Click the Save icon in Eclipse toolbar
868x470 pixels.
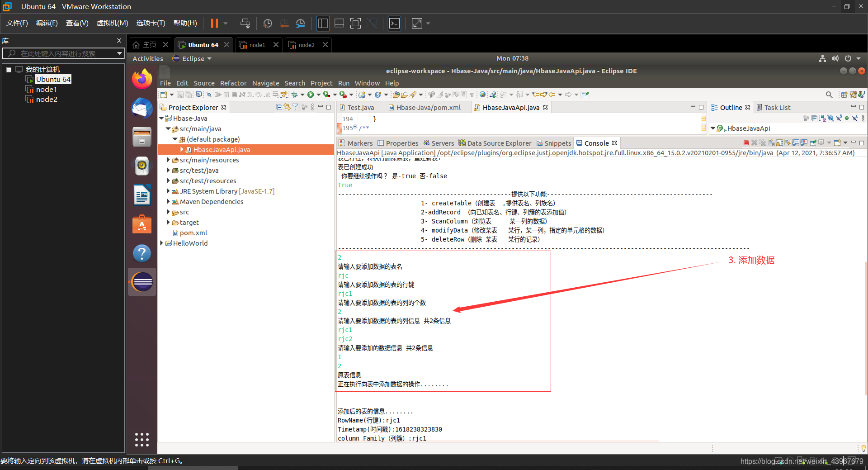click(x=180, y=95)
